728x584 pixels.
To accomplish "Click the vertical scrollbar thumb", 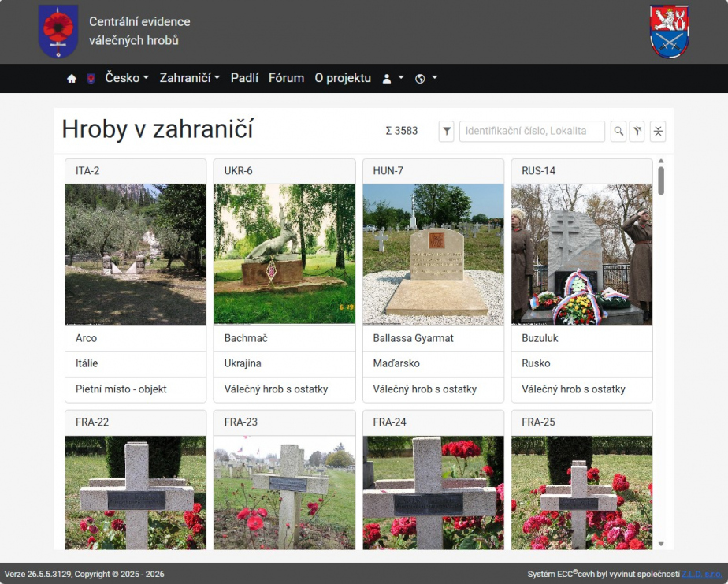I will pos(661,180).
